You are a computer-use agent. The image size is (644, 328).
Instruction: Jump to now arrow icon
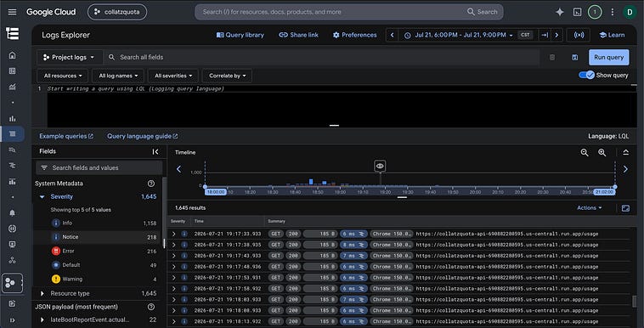click(545, 35)
